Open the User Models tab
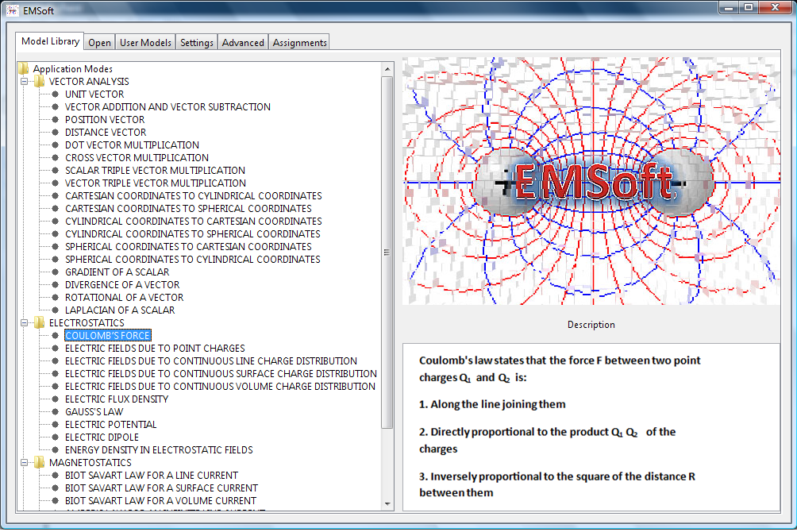Viewport: 797px width, 532px height. 144,43
